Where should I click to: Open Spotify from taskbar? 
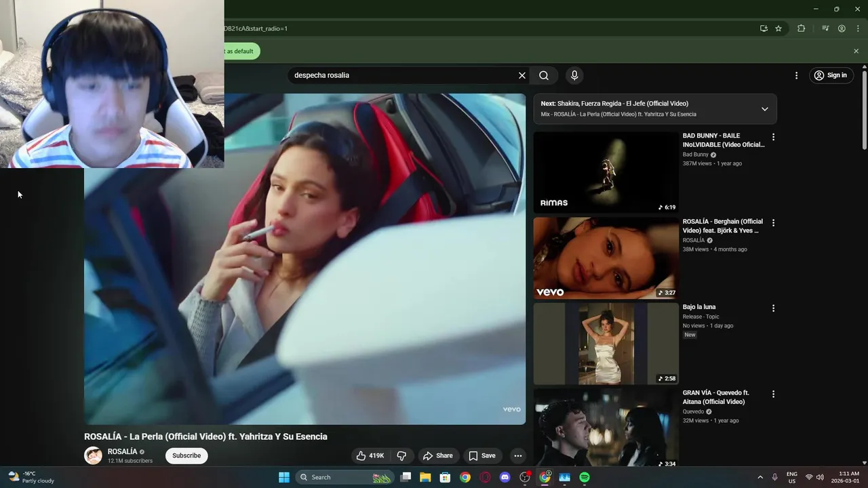click(x=585, y=477)
